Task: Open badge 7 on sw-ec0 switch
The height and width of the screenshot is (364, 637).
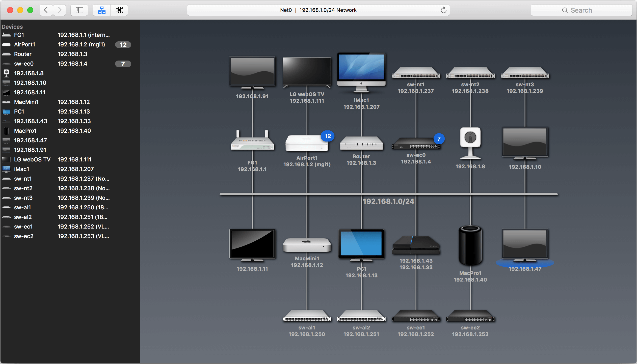Action: [x=439, y=139]
